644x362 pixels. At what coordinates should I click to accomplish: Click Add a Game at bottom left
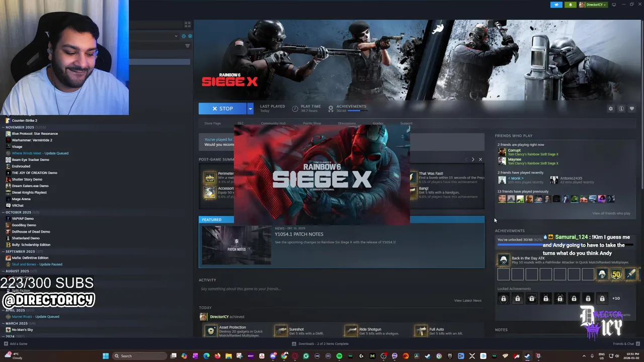[16, 344]
